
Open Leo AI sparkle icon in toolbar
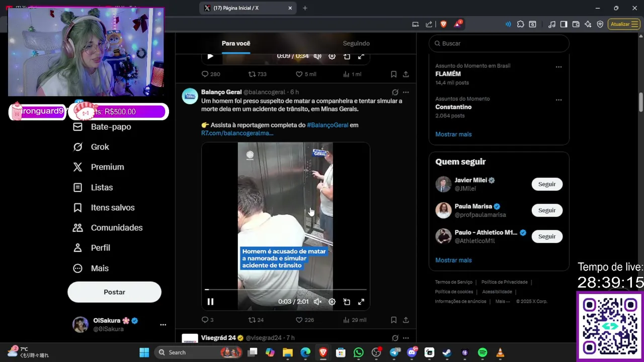coord(588,24)
